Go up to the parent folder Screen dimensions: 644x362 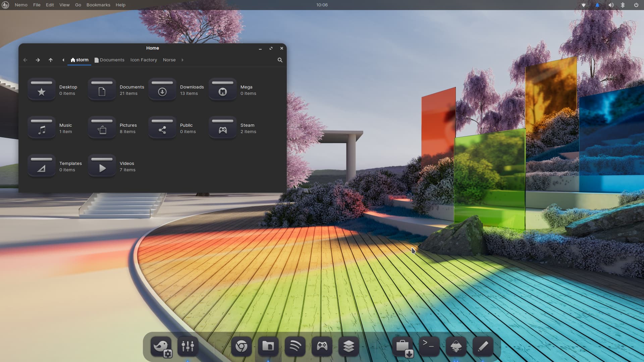coord(51,60)
